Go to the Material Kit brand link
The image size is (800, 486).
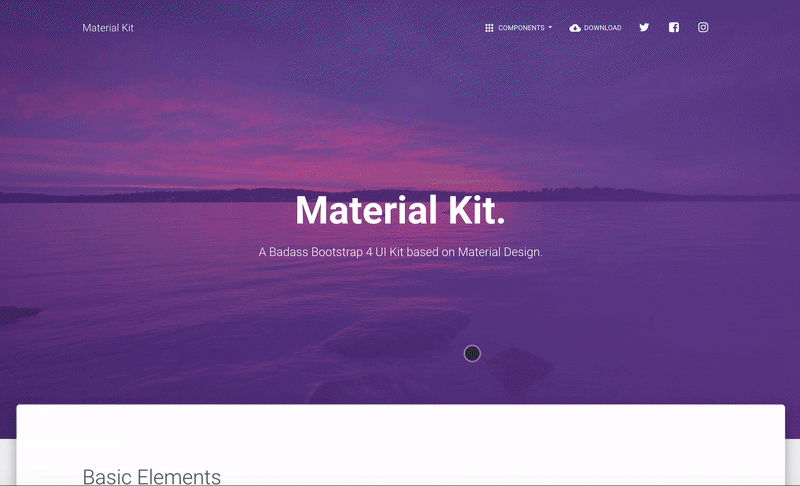tap(108, 28)
